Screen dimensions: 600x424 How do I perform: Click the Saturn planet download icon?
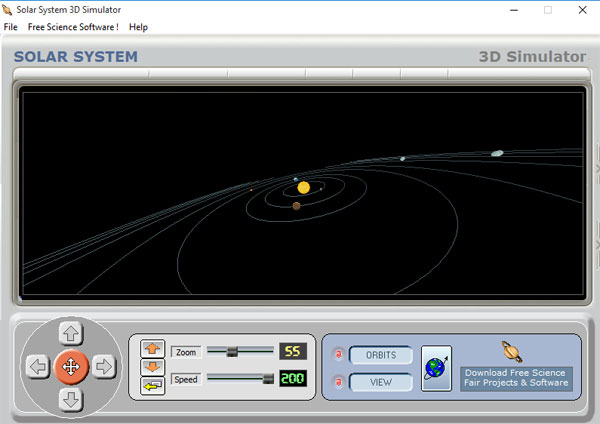(513, 351)
